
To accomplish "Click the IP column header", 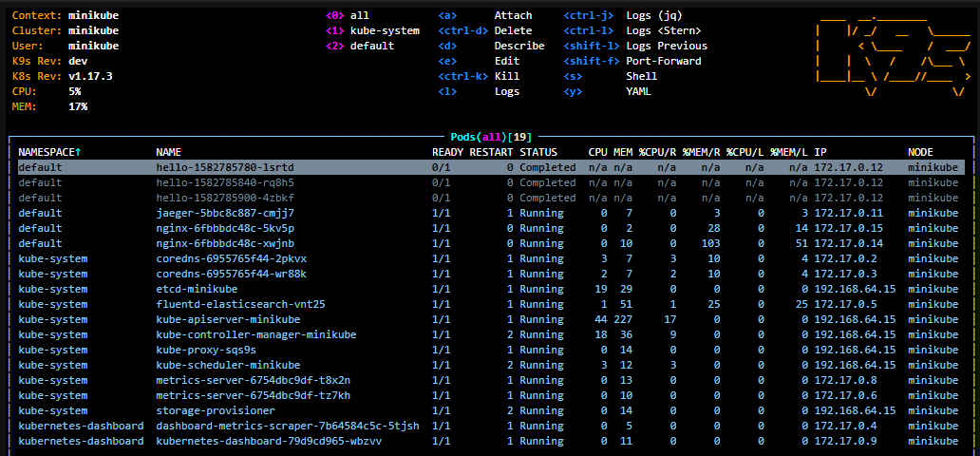I will 820,152.
